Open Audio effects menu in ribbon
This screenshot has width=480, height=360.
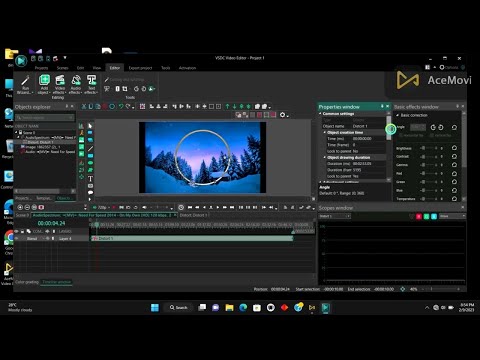76,84
